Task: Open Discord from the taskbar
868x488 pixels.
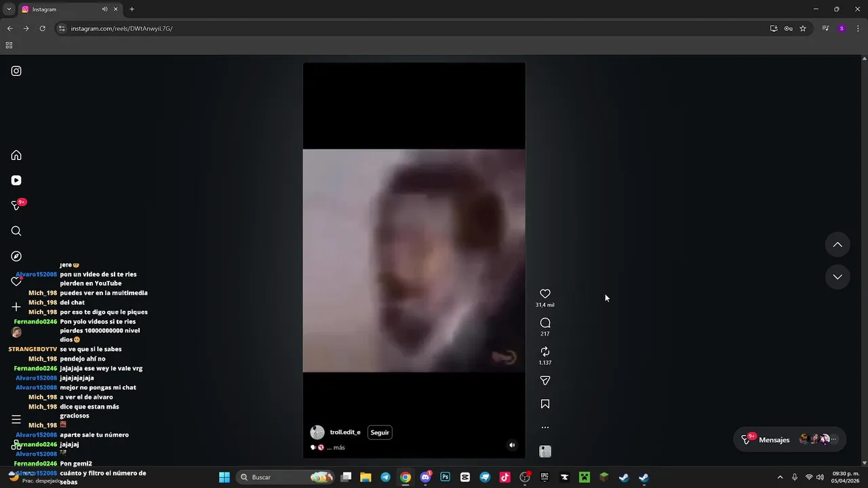Action: pos(425,477)
